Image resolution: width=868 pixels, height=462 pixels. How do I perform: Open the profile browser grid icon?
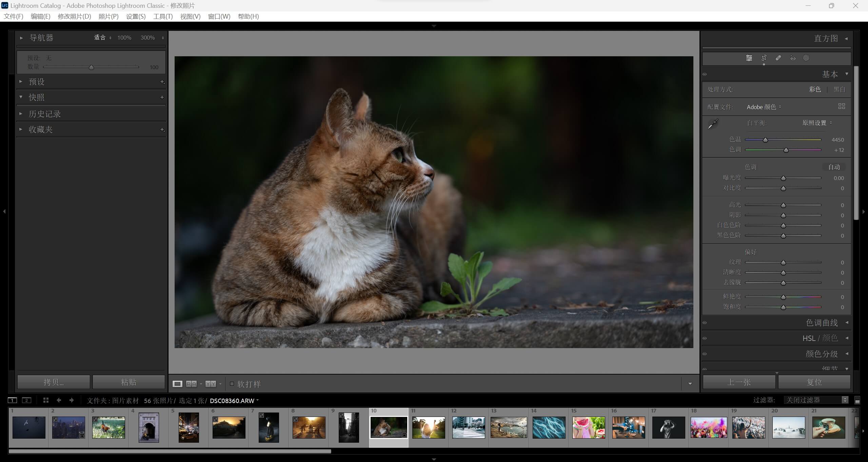click(x=842, y=106)
